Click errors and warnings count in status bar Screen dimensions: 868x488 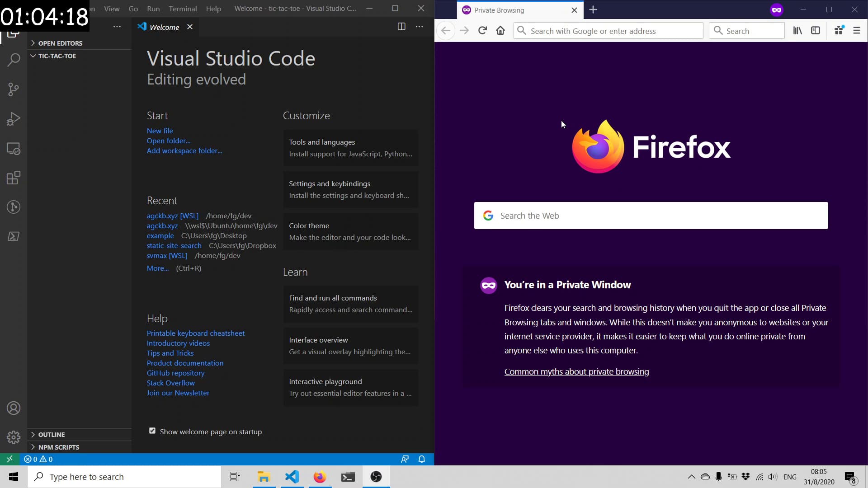tap(38, 459)
